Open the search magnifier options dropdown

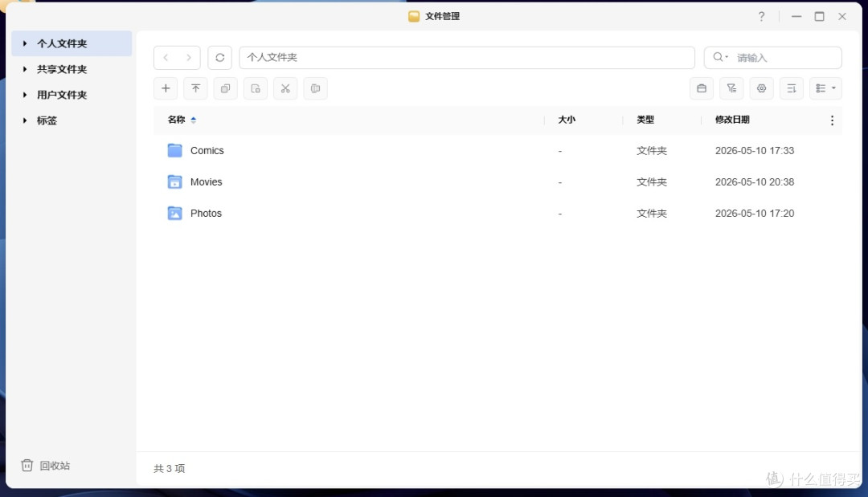(x=720, y=57)
